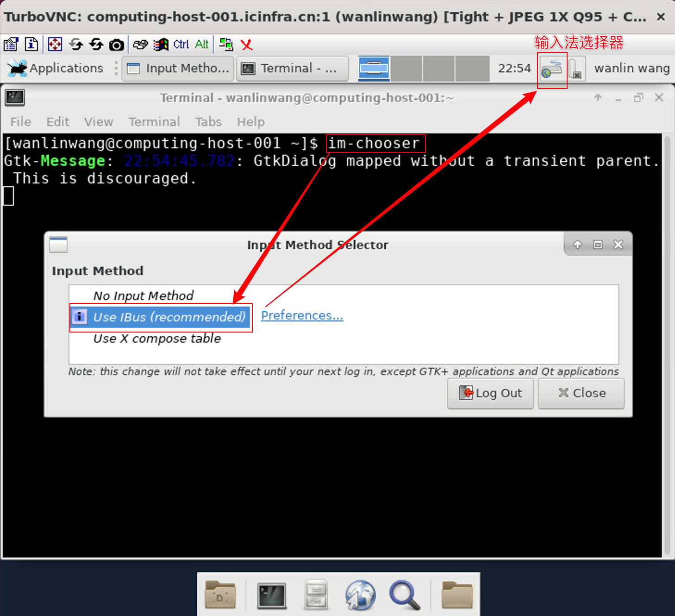Switch to Input Method taskbar window

[x=178, y=69]
